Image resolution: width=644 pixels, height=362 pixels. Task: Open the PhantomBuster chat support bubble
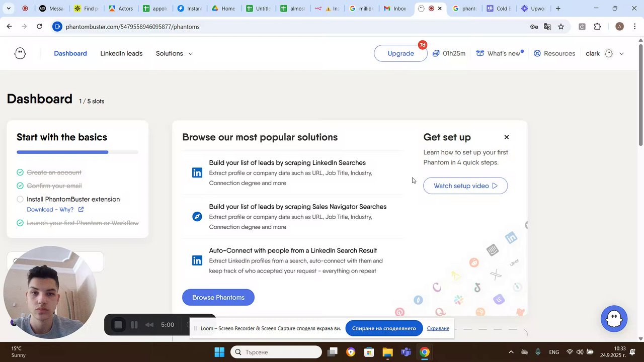tap(614, 318)
